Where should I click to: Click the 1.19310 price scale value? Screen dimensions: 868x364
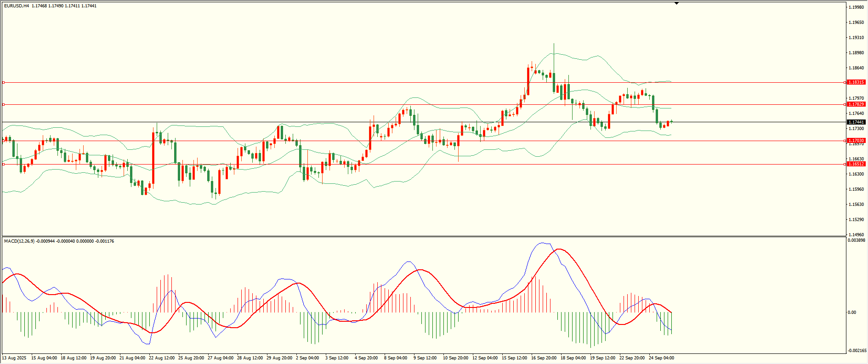856,38
